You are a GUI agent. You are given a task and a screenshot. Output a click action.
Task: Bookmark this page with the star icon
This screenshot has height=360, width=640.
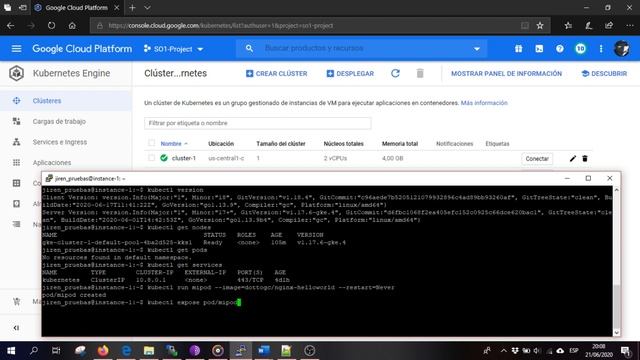[x=540, y=25]
